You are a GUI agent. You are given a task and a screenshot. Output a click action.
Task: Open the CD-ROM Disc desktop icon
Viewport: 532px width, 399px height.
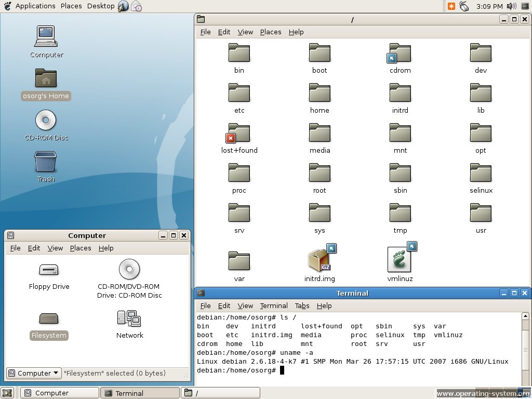coord(46,121)
